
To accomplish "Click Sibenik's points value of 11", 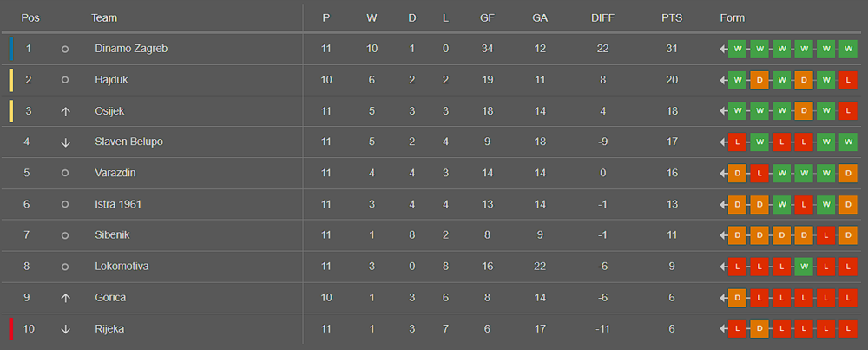I will (x=671, y=235).
